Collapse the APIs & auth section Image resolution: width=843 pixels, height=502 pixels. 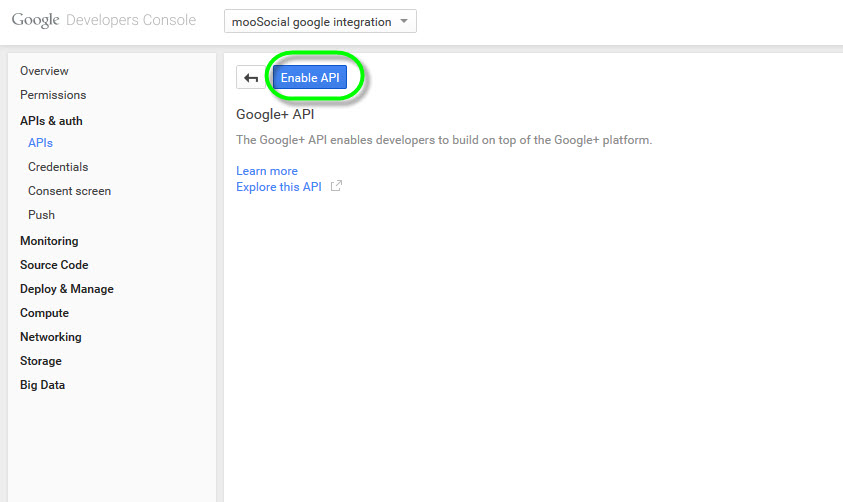51,121
